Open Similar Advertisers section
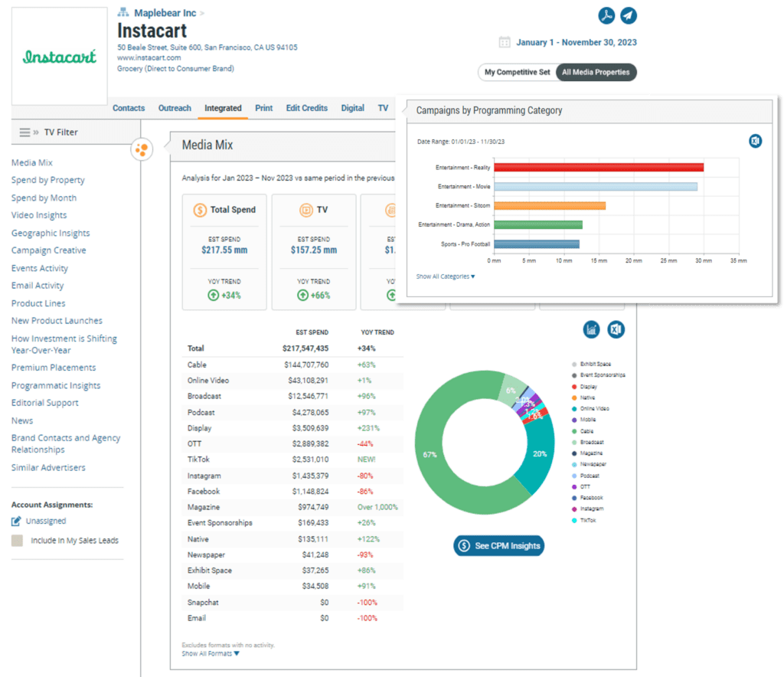Screen dimensions: 784x677 (48, 467)
